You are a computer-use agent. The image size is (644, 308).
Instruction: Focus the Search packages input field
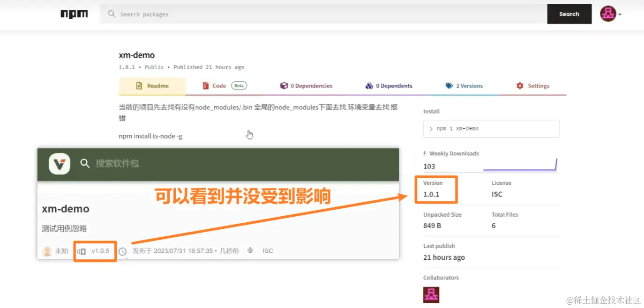[x=323, y=14]
